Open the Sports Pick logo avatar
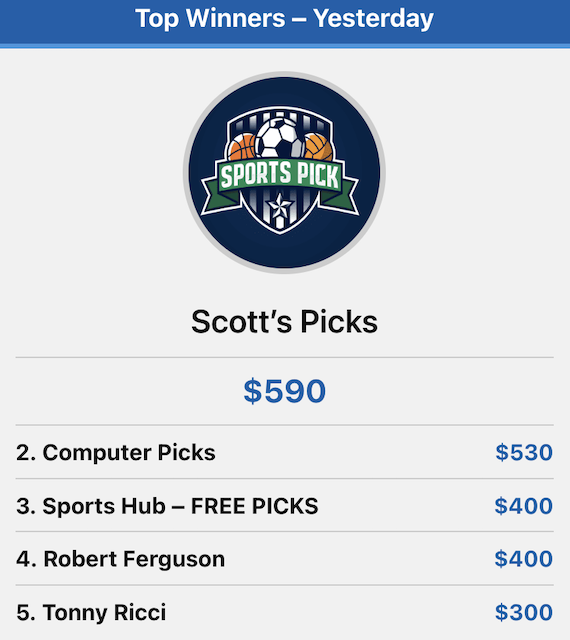570x640 pixels. point(284,172)
